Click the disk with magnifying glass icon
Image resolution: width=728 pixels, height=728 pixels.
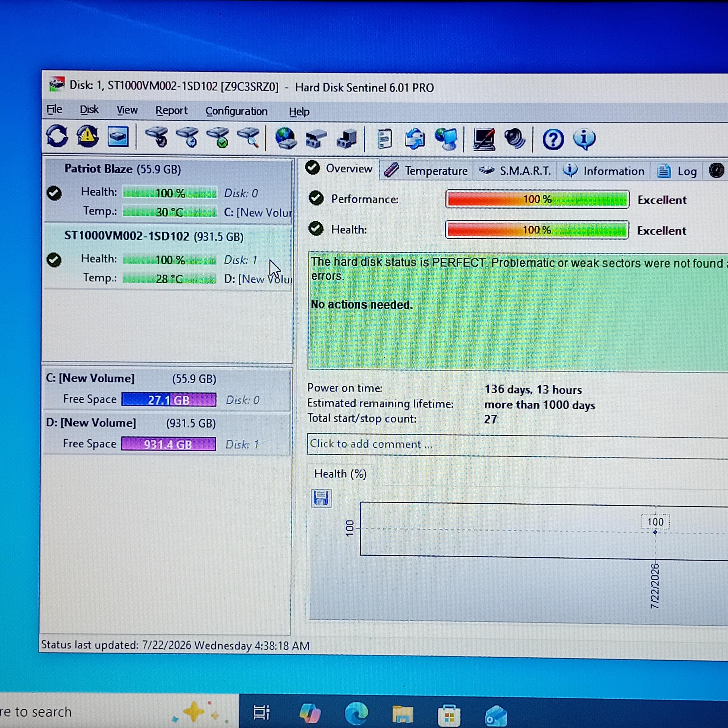tap(248, 138)
